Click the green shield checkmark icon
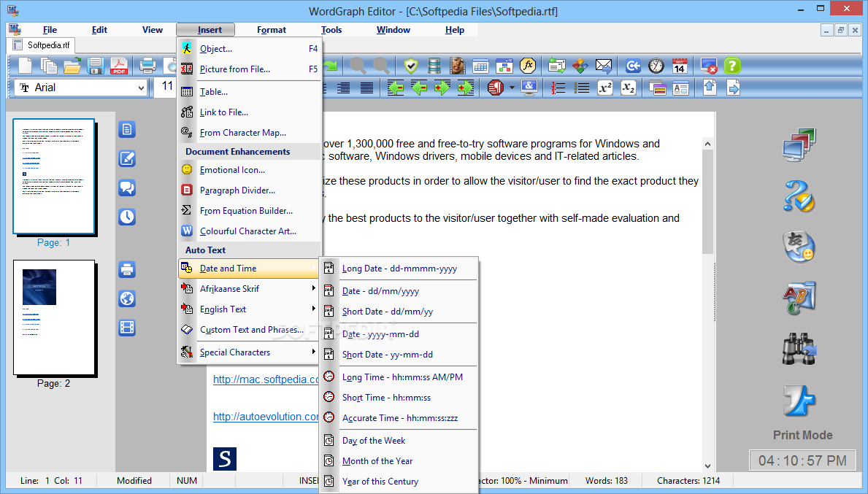 click(x=411, y=66)
